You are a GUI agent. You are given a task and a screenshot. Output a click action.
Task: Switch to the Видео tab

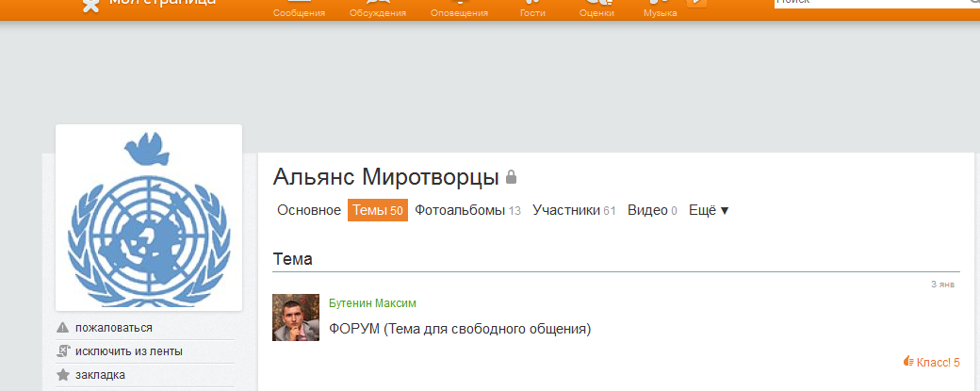point(652,210)
